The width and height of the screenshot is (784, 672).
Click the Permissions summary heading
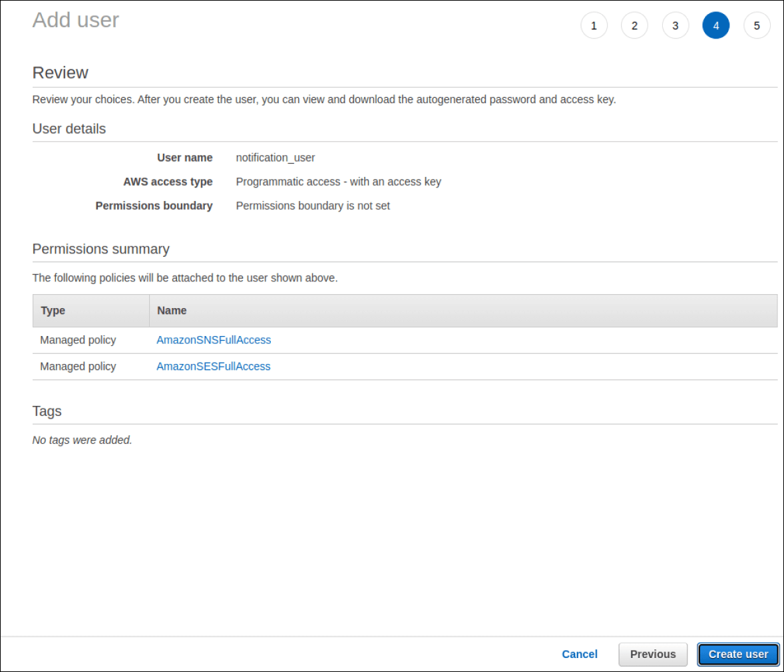(100, 249)
